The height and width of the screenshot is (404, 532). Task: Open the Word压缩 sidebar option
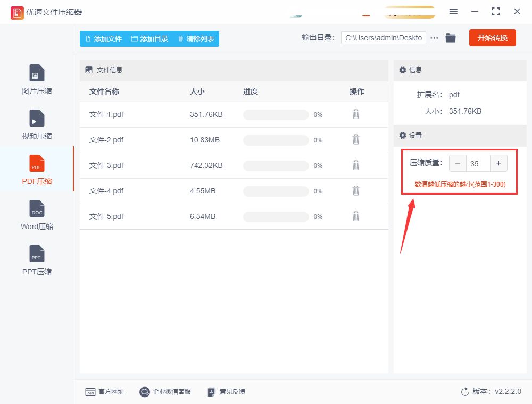click(37, 215)
